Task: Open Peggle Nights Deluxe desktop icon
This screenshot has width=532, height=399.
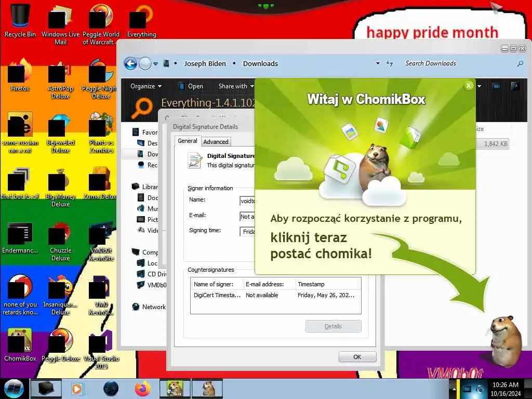Action: click(x=100, y=79)
